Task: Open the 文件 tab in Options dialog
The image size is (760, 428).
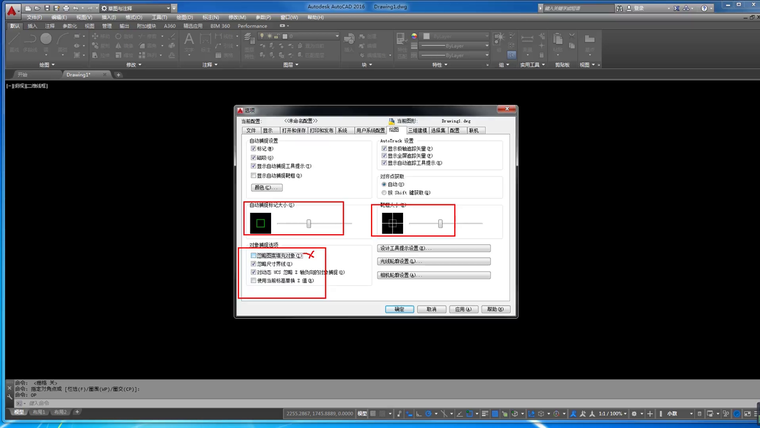Action: (x=250, y=130)
